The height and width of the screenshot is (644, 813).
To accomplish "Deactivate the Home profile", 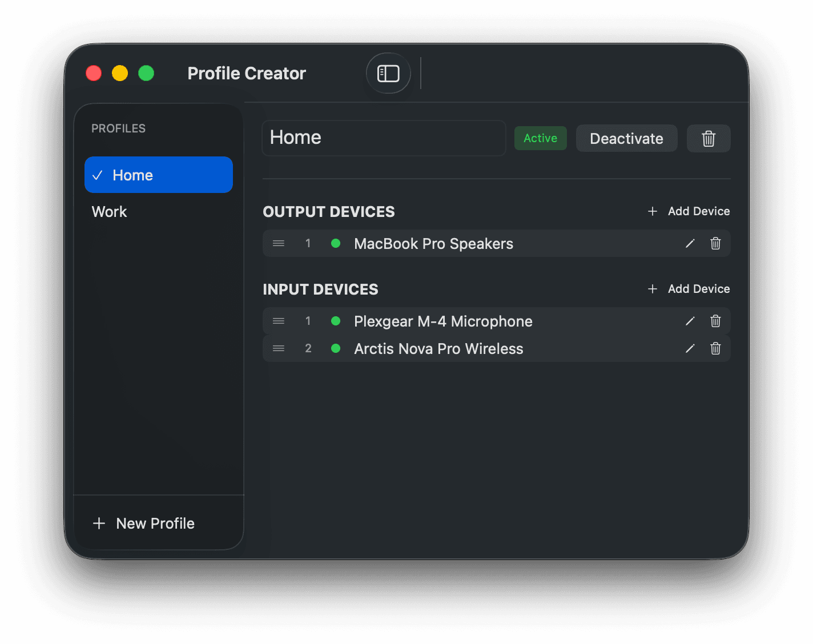I will pos(626,139).
